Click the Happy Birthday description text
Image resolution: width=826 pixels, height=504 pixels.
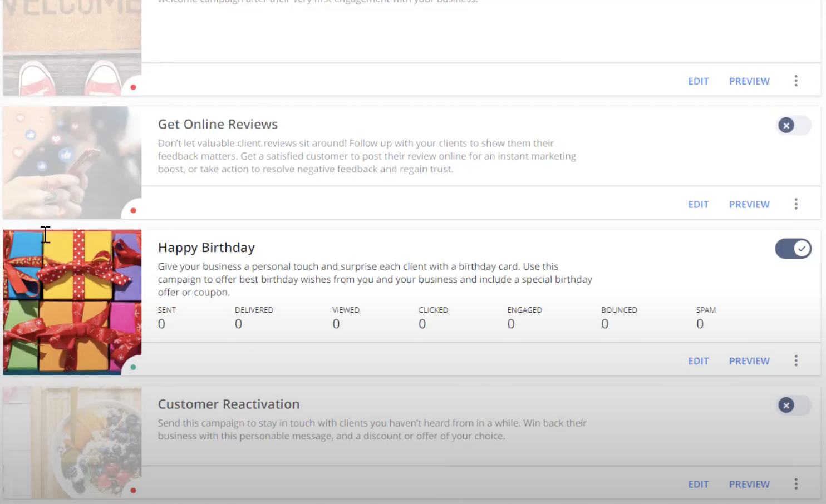[x=375, y=279]
